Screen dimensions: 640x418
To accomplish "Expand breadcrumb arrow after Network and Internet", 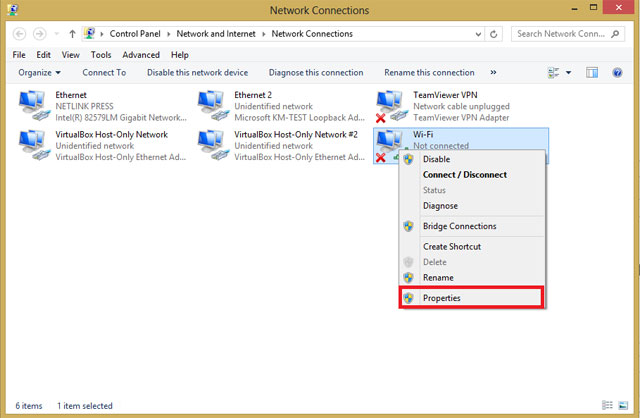I will pos(263,34).
